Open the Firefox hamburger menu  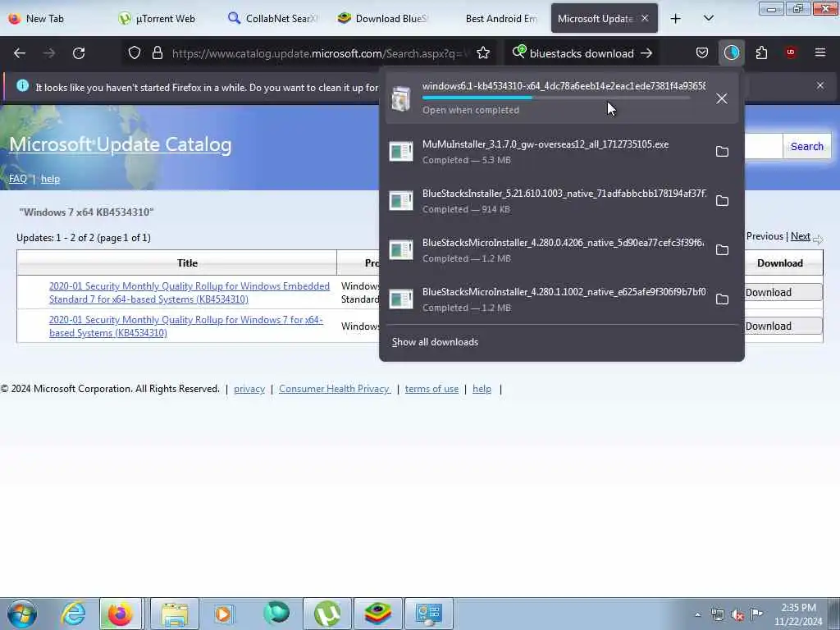pyautogui.click(x=820, y=53)
